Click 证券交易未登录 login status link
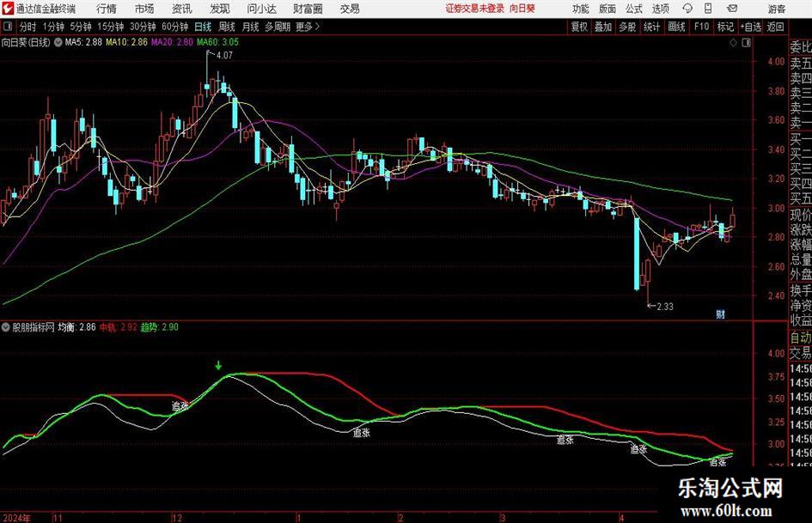 (475, 9)
